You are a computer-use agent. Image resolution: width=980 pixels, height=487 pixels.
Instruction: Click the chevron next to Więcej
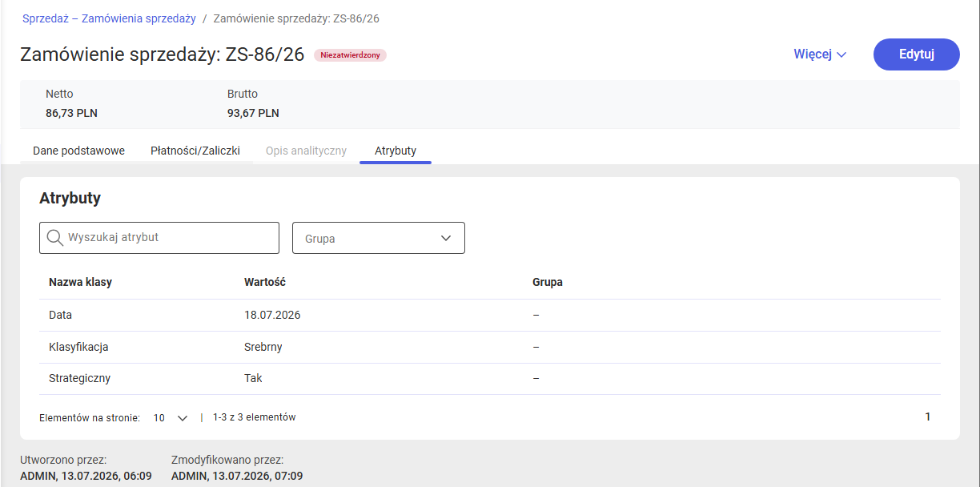tap(841, 55)
